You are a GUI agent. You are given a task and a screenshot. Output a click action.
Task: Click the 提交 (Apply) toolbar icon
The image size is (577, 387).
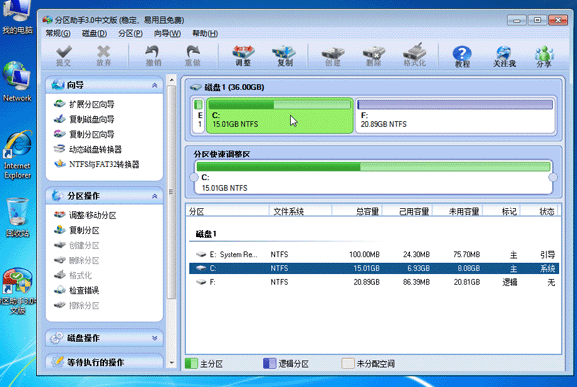pyautogui.click(x=64, y=56)
